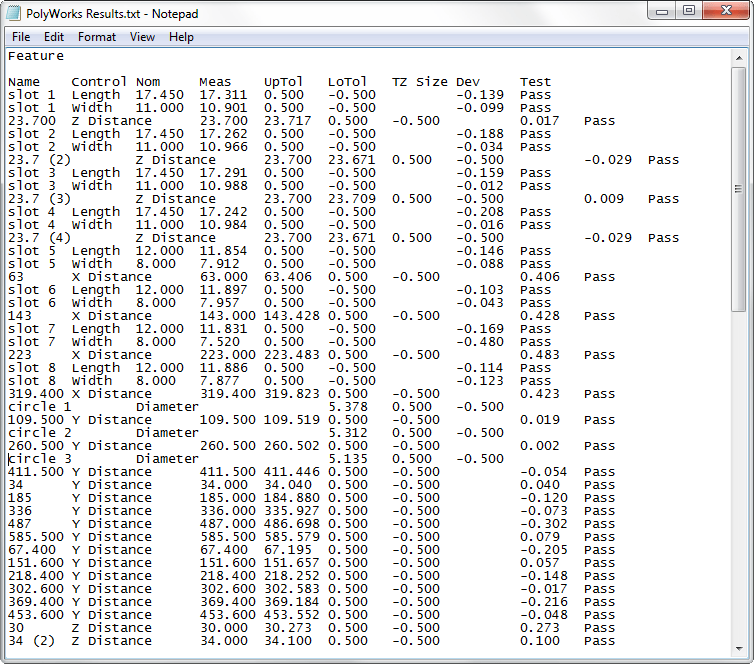This screenshot has width=754, height=664.
Task: Click the vertical scrollbar thumb
Action: [738, 190]
